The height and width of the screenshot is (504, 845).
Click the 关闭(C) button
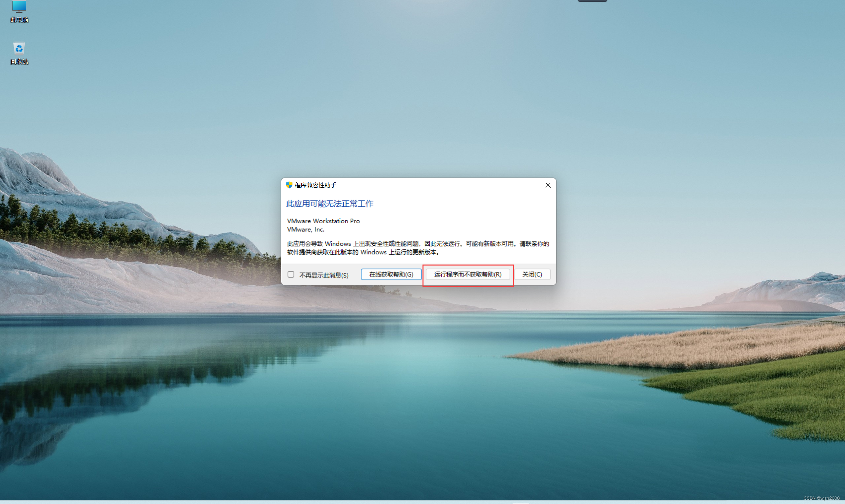[532, 274]
